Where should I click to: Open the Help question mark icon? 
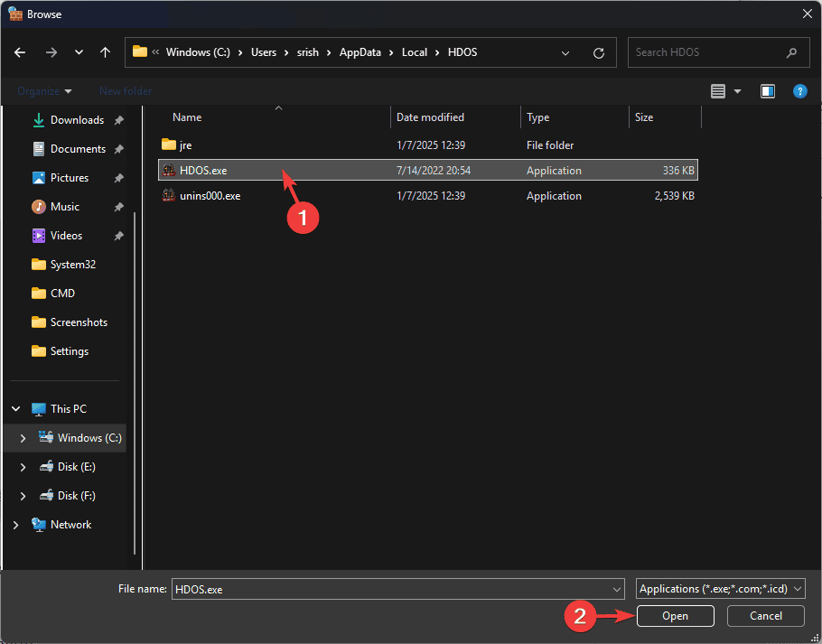tap(799, 91)
